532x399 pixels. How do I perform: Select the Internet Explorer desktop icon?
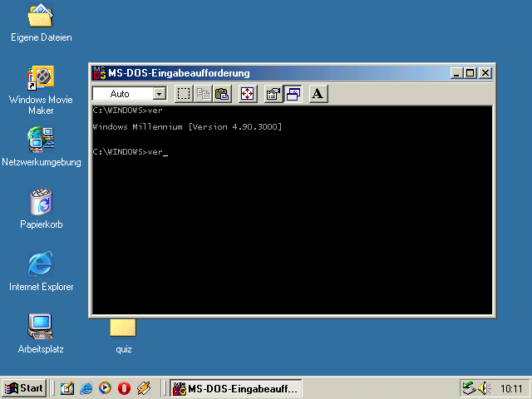click(41, 272)
